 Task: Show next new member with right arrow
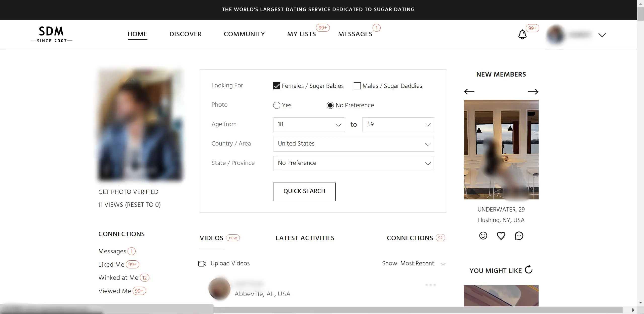pos(533,92)
